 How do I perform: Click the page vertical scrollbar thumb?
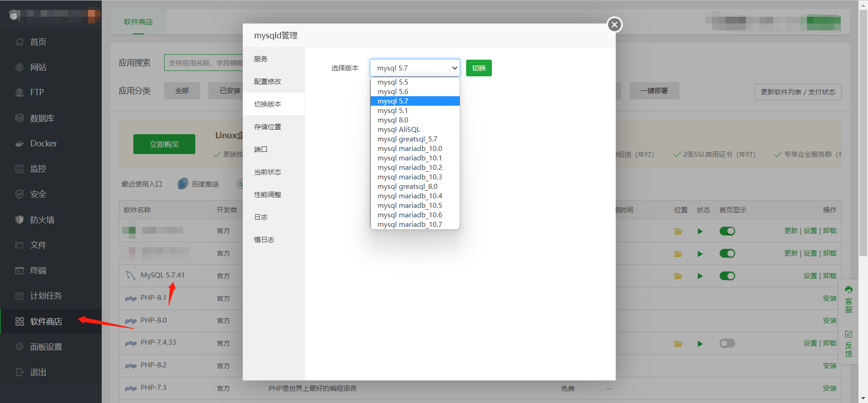[863, 131]
